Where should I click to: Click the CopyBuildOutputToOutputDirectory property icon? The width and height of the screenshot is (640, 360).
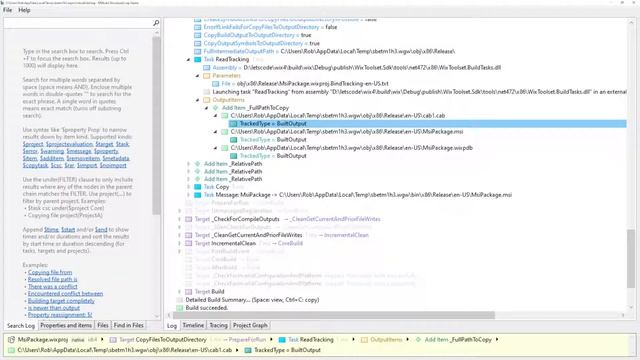tap(198, 35)
